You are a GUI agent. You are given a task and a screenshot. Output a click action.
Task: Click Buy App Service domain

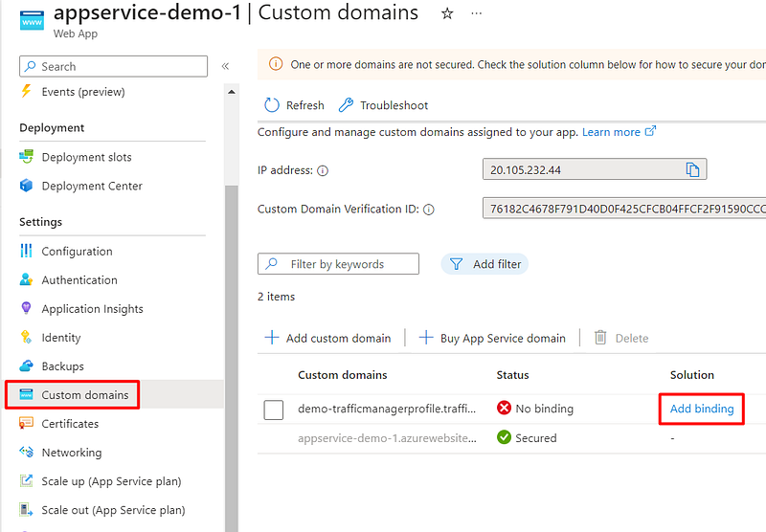(x=492, y=338)
